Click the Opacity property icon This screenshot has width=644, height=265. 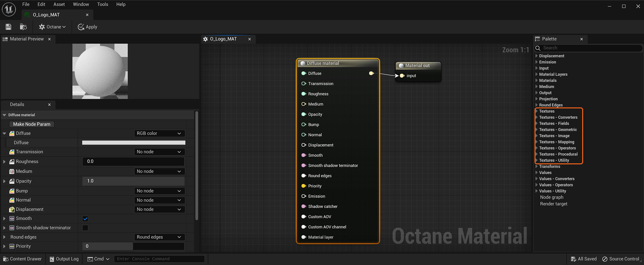click(12, 181)
